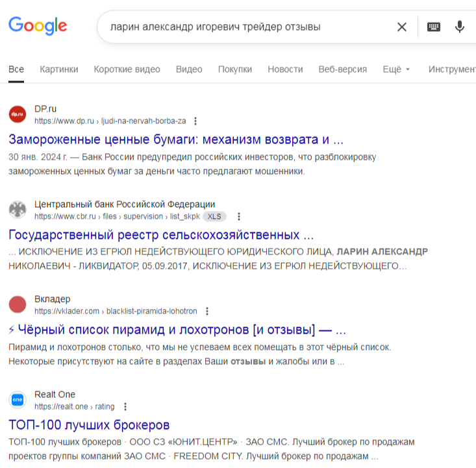Switch to the Новости tab
The image size is (476, 468).
pyautogui.click(x=285, y=69)
